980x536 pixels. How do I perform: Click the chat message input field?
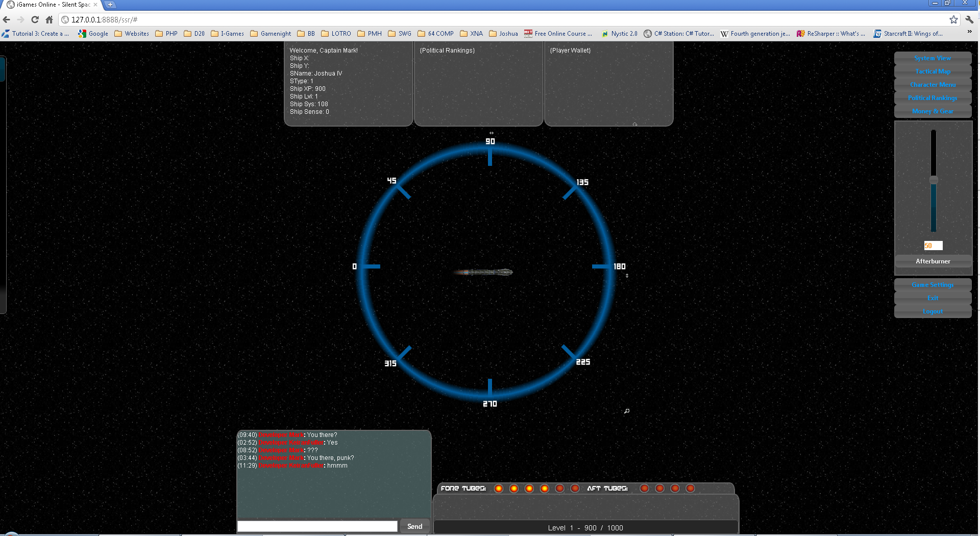pyautogui.click(x=317, y=526)
